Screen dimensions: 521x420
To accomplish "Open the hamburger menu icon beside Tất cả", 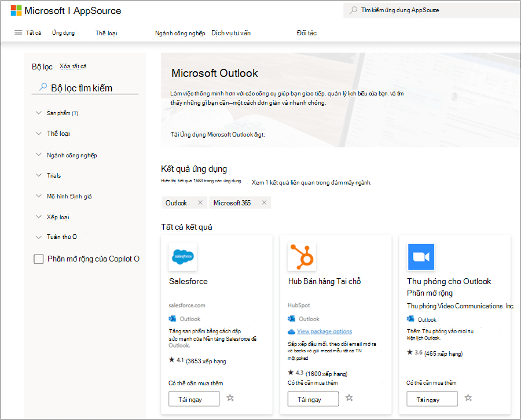I will coord(19,32).
